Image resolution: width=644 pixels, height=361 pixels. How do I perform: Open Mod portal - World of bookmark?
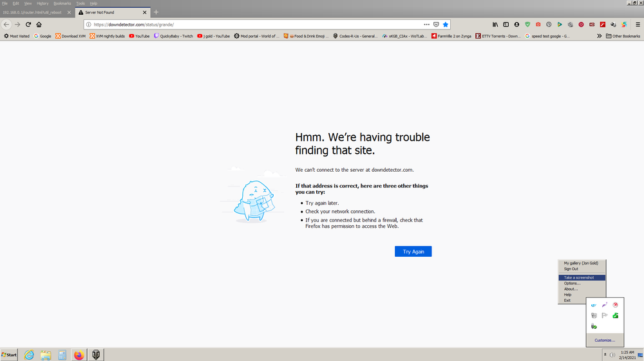tap(257, 36)
